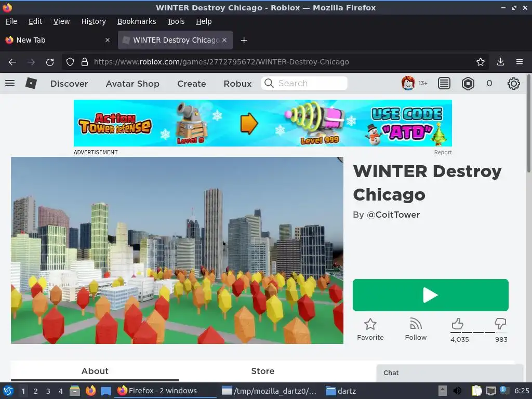Open the Roblox hamburger navigation menu
The height and width of the screenshot is (399, 532).
pyautogui.click(x=10, y=83)
